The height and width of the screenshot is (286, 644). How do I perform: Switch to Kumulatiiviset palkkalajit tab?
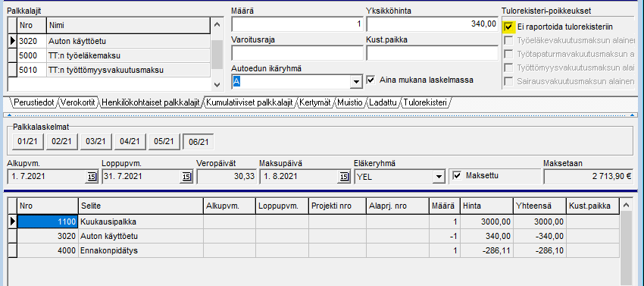coord(250,102)
